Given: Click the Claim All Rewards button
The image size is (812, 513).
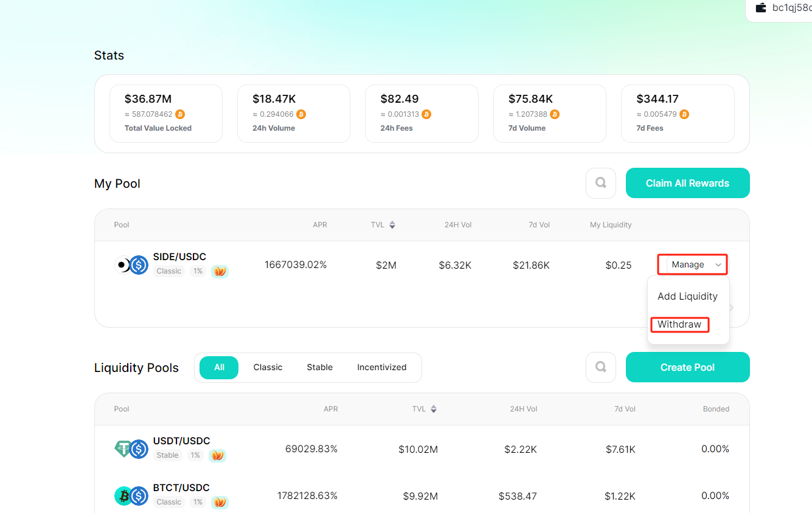Looking at the screenshot, I should pos(688,183).
